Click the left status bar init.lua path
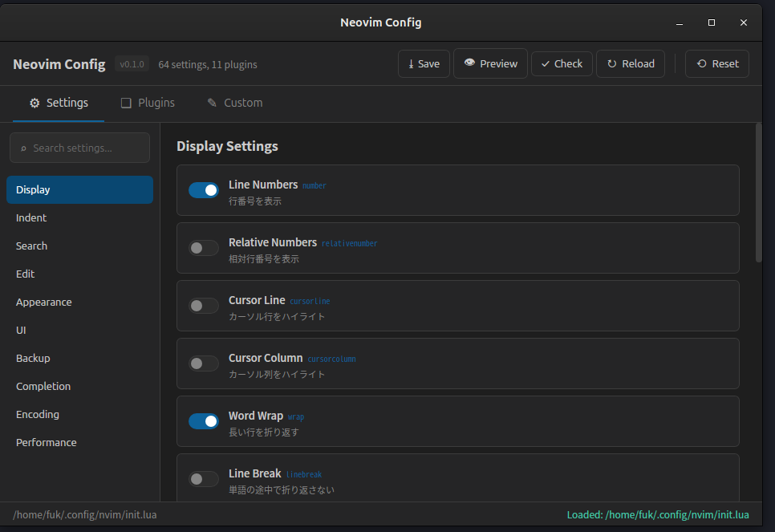This screenshot has height=532, width=775. pyautogui.click(x=84, y=514)
